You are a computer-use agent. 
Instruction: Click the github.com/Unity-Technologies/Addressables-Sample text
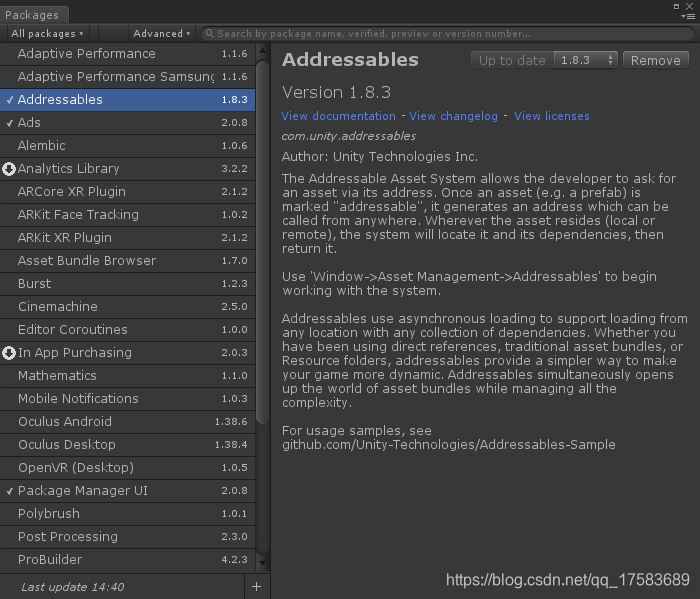tap(449, 445)
